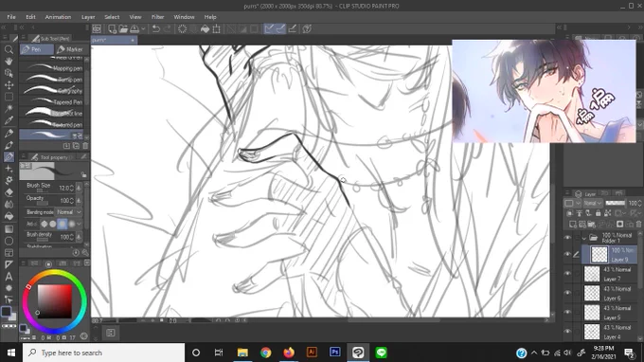Open the layer palette color dropdown
Screen dimensions: 644x362
572,203
